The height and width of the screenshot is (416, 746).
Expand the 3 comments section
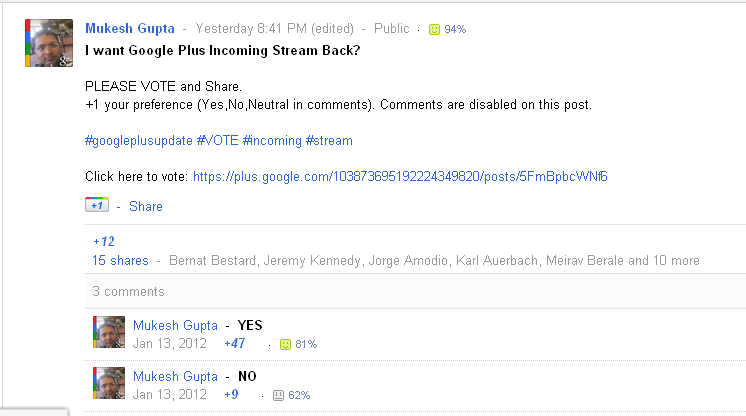pos(128,292)
